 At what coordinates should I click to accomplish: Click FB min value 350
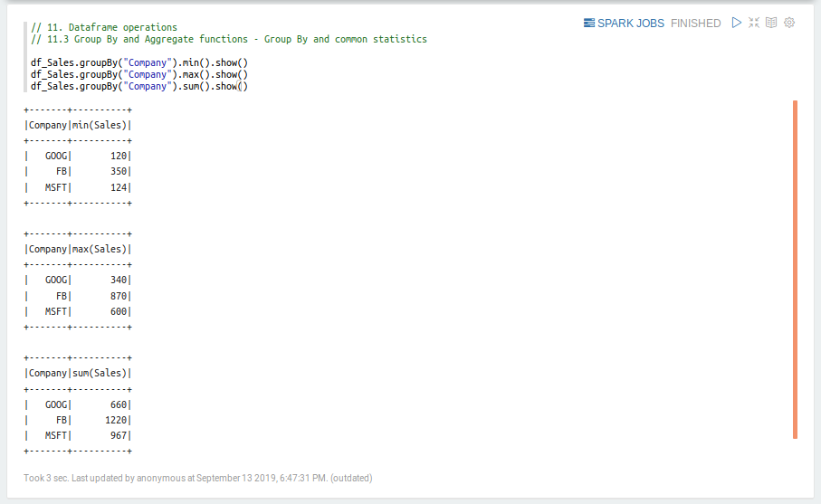[119, 171]
